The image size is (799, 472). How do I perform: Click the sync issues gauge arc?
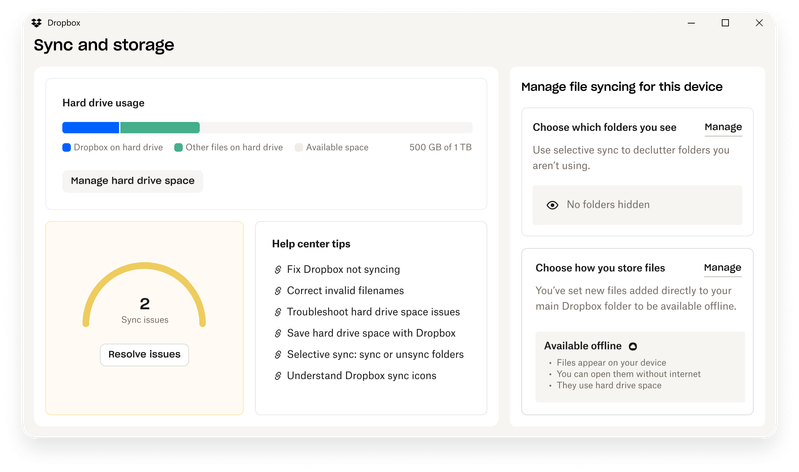click(x=144, y=268)
